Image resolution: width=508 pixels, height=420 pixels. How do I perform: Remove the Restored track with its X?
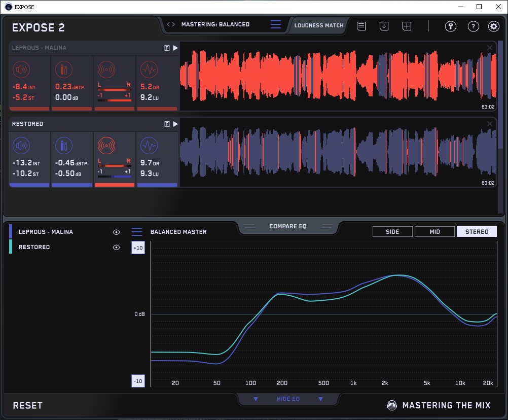point(490,124)
